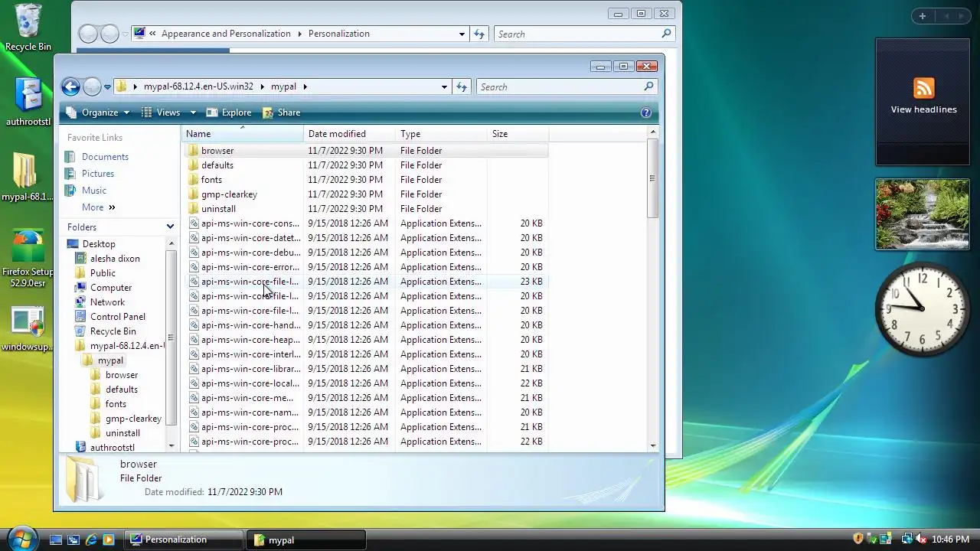Select Control Panel in folder tree
The height and width of the screenshot is (551, 980).
pos(117,317)
